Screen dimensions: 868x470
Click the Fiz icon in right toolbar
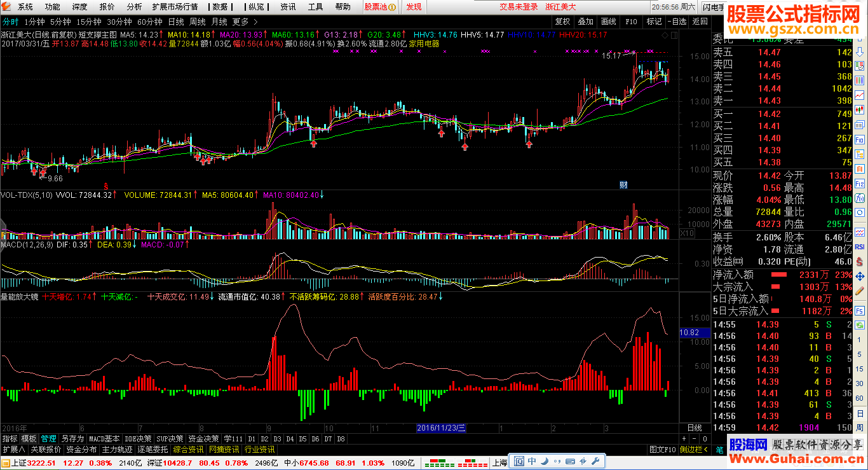point(860,183)
